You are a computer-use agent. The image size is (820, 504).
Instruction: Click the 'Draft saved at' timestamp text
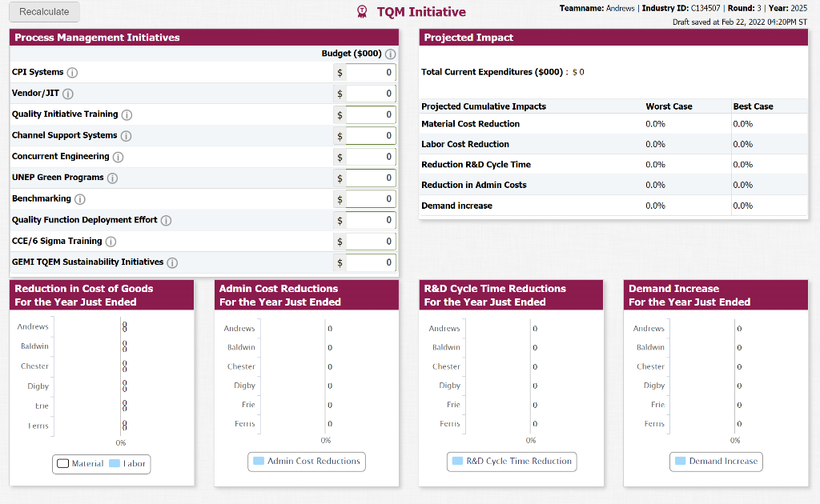click(740, 22)
